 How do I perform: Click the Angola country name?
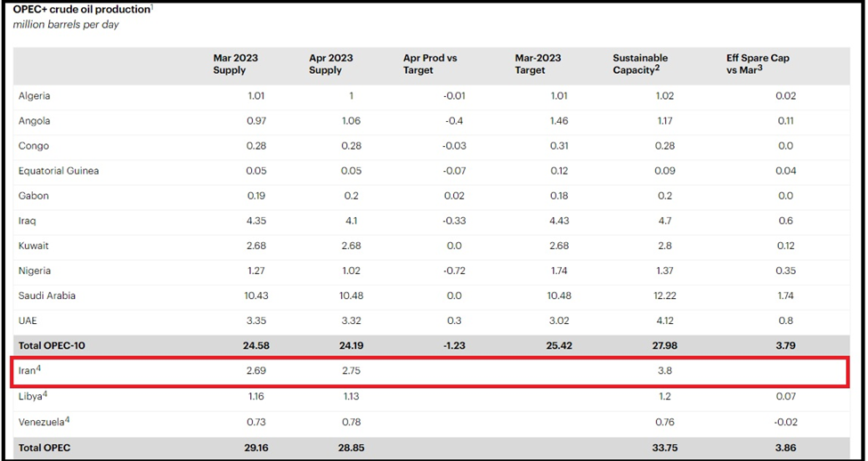[x=35, y=121]
